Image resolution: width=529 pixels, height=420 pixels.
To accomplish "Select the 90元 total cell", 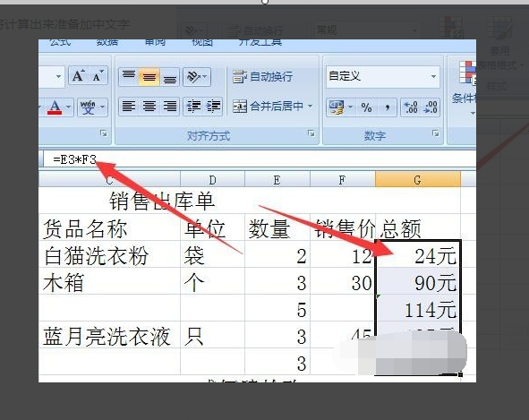I will point(418,281).
